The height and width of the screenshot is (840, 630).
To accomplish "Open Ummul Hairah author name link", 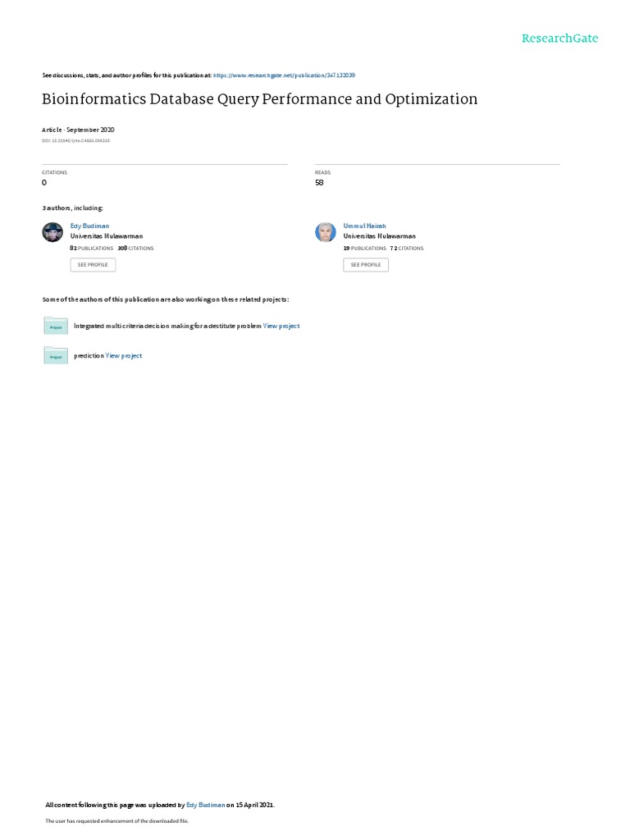I will coord(364,226).
